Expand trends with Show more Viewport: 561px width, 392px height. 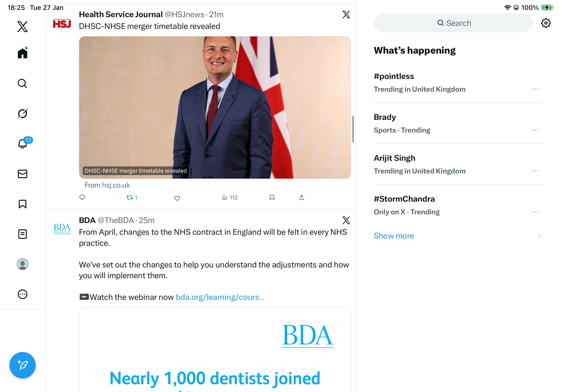(394, 236)
